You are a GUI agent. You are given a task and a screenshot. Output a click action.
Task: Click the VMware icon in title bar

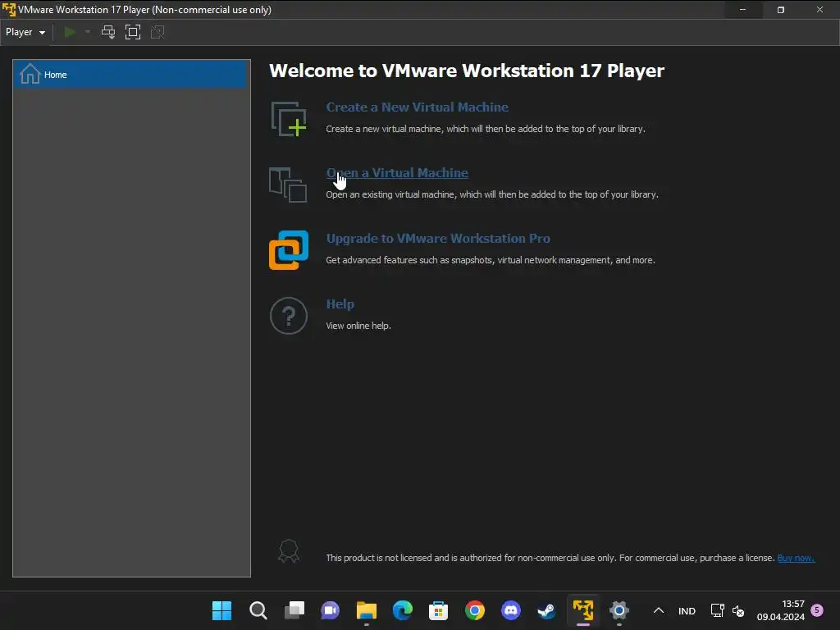[x=9, y=10]
